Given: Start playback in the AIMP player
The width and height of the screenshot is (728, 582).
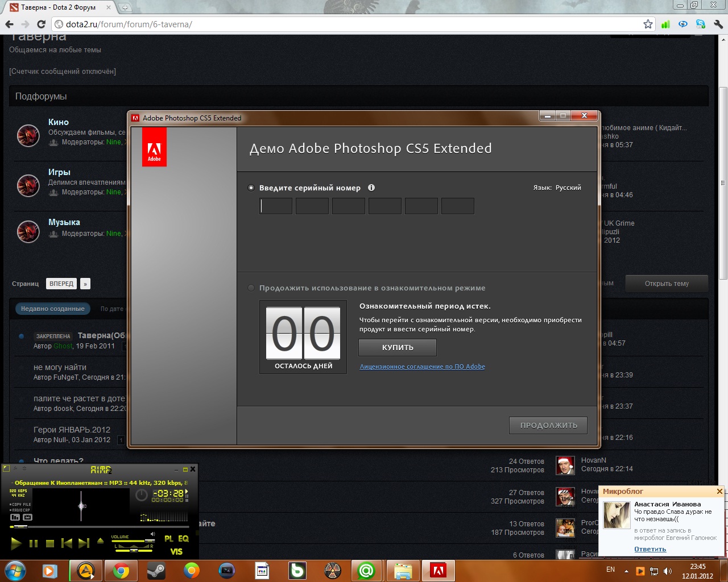Looking at the screenshot, I should 16,543.
